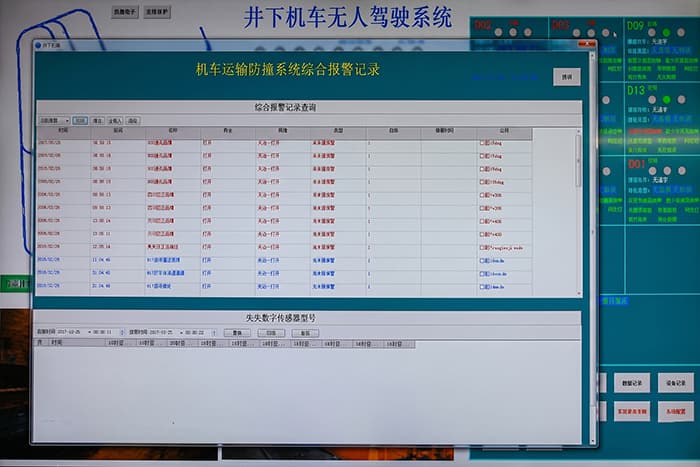This screenshot has width=700, height=467.
Task: Open the start date dropdown arrow
Action: tap(90, 332)
